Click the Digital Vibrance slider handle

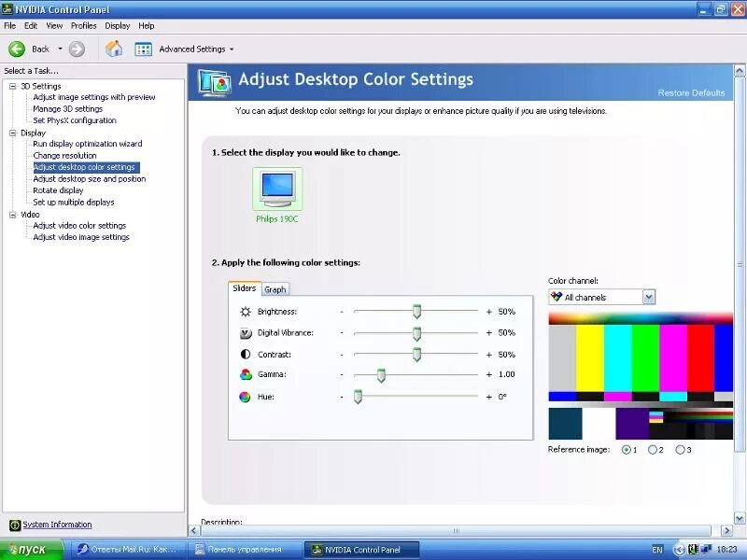coord(416,333)
